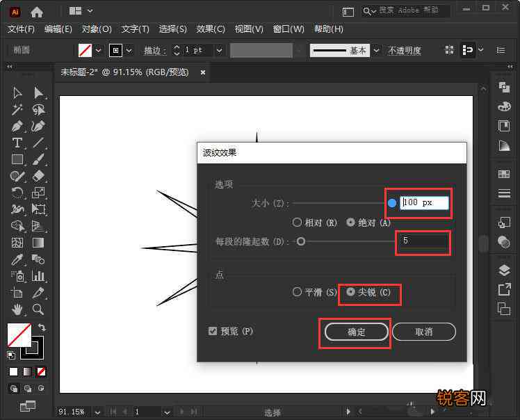Select the Mesh tool

click(17, 243)
